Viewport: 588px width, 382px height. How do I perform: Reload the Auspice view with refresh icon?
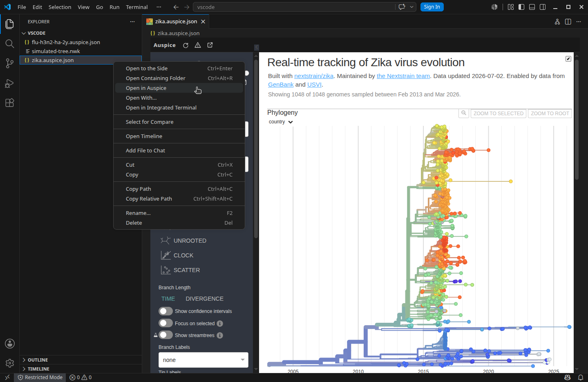[x=186, y=45]
